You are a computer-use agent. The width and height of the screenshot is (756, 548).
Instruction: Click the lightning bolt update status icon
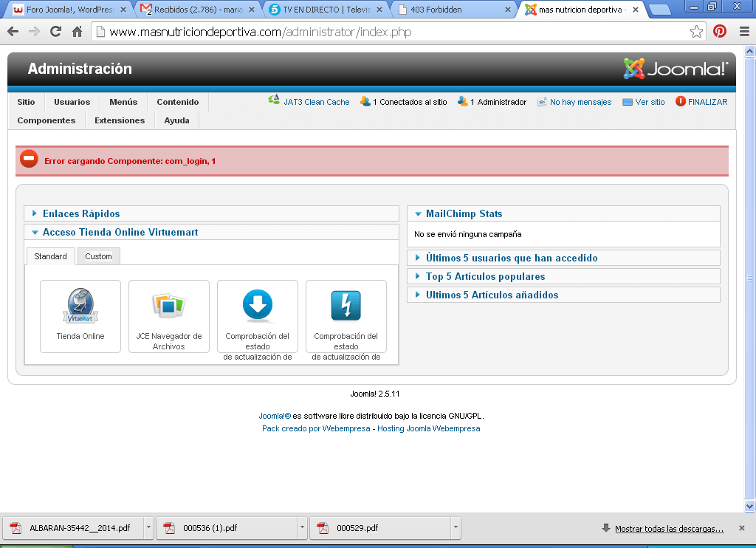[346, 306]
